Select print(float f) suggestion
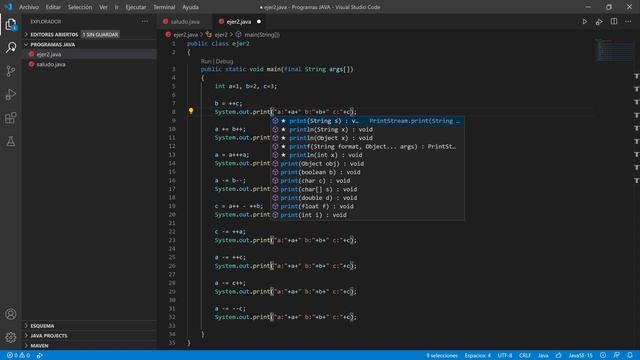The width and height of the screenshot is (640, 360). [x=367, y=207]
